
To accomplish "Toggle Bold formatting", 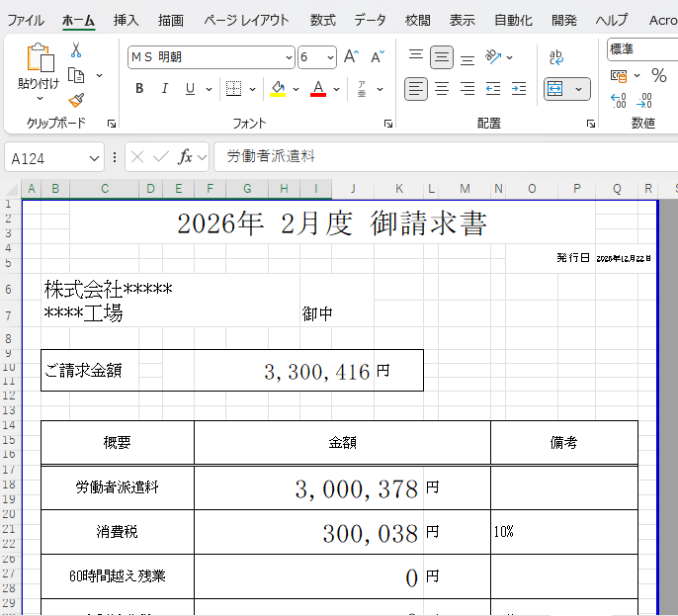I will pos(139,89).
